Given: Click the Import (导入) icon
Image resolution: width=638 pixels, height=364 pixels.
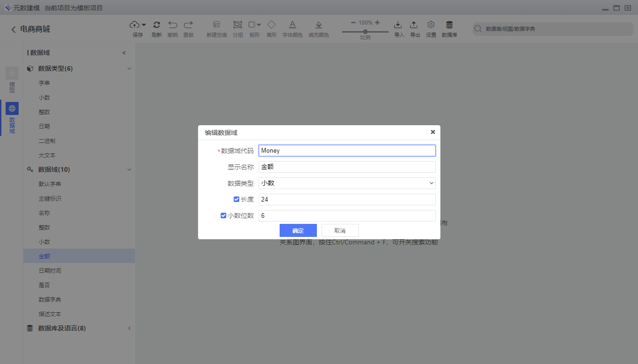Looking at the screenshot, I should 398,25.
